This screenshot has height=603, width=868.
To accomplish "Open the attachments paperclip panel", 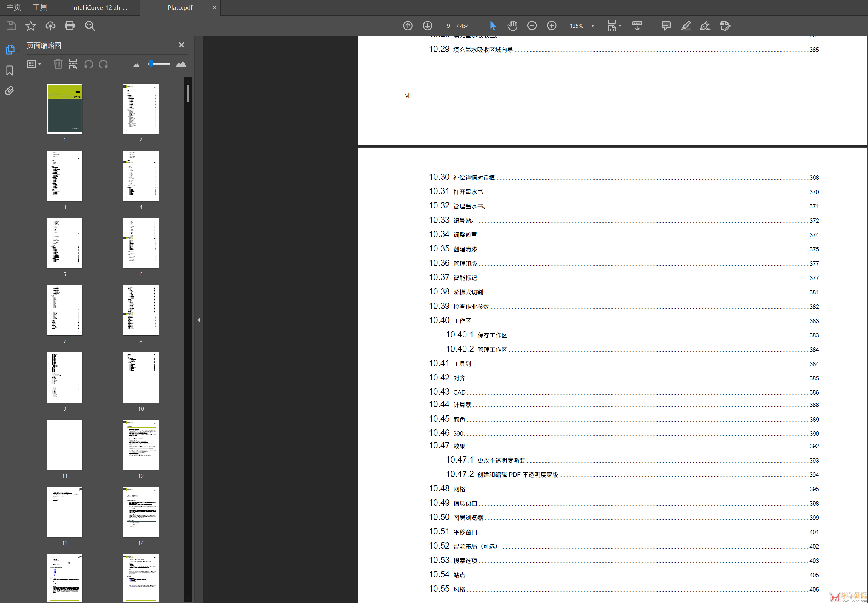I will [x=10, y=91].
